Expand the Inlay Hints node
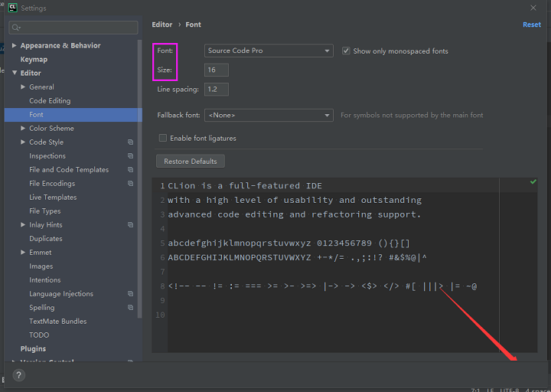Image resolution: width=551 pixels, height=392 pixels. point(23,224)
